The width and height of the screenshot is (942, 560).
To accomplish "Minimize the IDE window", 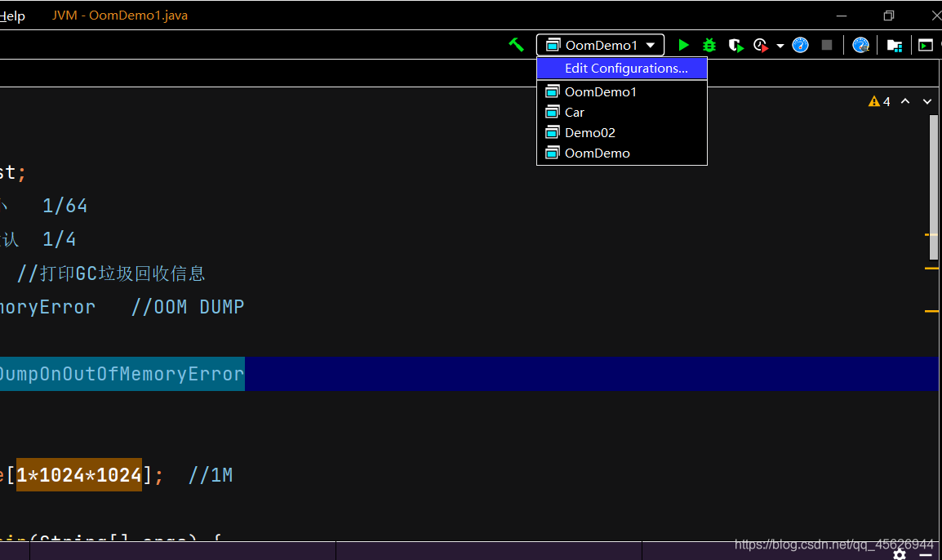I will pyautogui.click(x=842, y=16).
